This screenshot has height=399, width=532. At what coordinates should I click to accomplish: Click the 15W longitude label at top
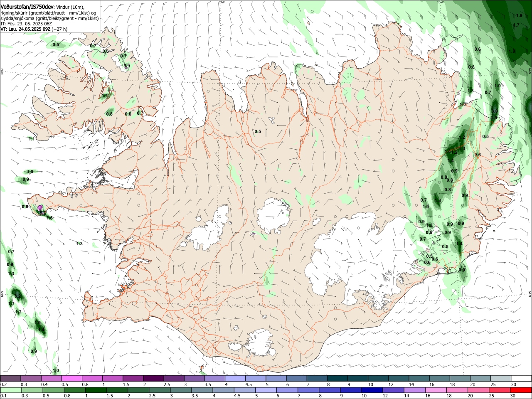(x=440, y=2)
